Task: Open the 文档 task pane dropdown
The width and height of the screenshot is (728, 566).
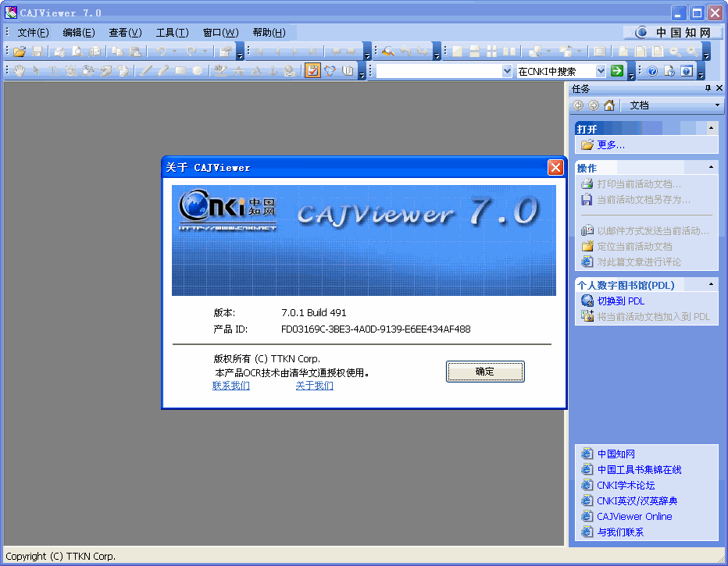Action: [x=717, y=104]
